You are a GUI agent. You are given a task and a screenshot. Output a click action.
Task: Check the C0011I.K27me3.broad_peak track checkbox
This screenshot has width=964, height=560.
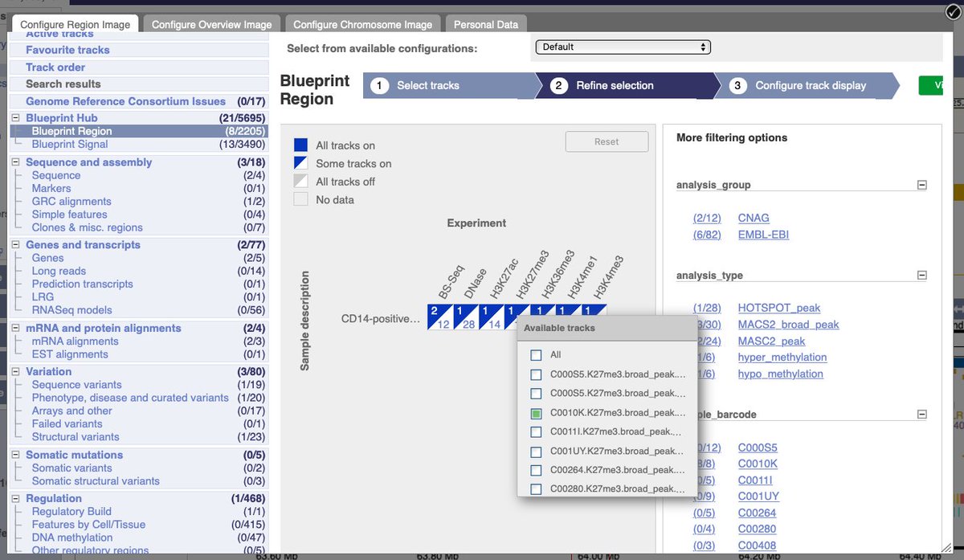coord(536,431)
